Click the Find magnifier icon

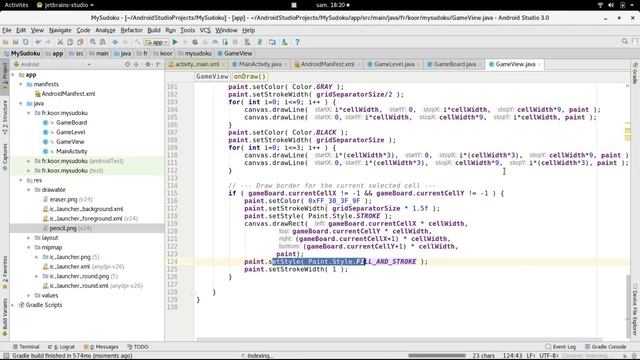point(93,42)
